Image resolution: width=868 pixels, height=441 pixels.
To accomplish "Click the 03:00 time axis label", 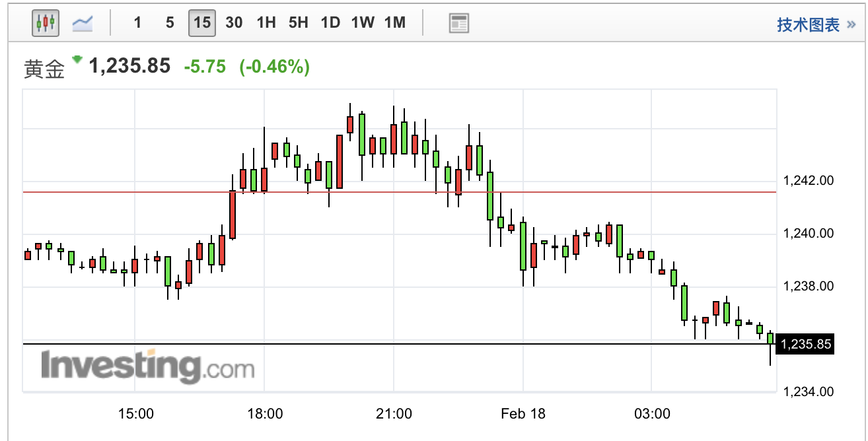I will (x=653, y=415).
